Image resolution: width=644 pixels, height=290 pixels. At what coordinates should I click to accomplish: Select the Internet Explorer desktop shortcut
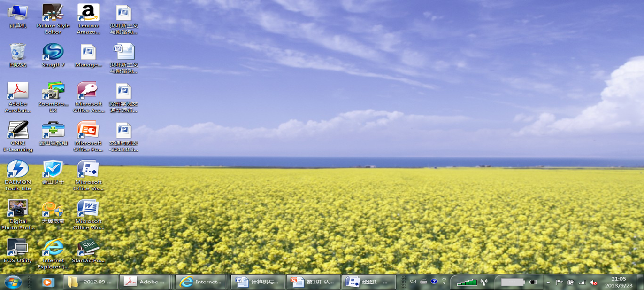click(53, 253)
